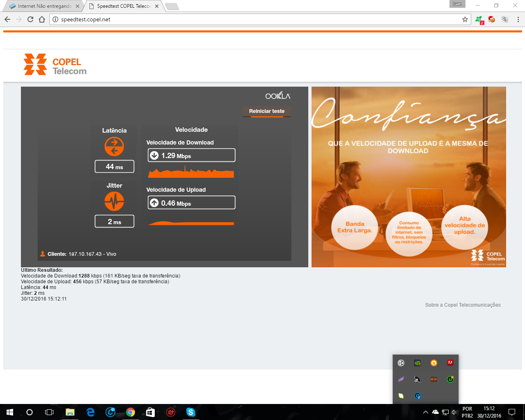The height and width of the screenshot is (420, 525).
Task: Click the download arrow icon beside 1.29 Mbps
Action: point(154,155)
